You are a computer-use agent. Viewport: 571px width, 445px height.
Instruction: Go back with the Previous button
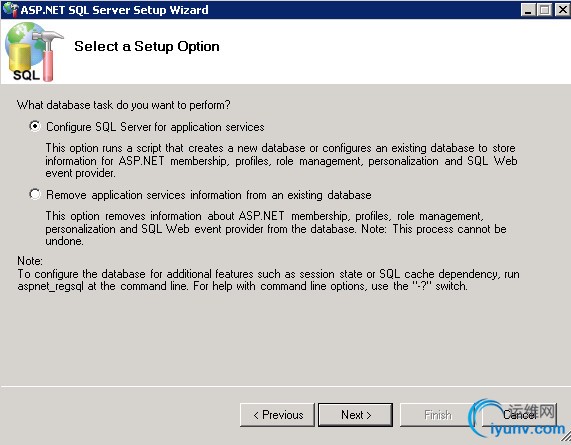[277, 415]
